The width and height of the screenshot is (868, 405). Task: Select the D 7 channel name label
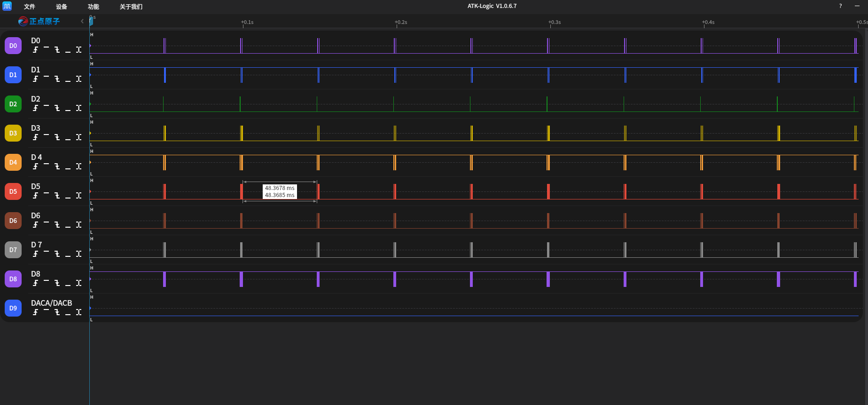coord(37,245)
